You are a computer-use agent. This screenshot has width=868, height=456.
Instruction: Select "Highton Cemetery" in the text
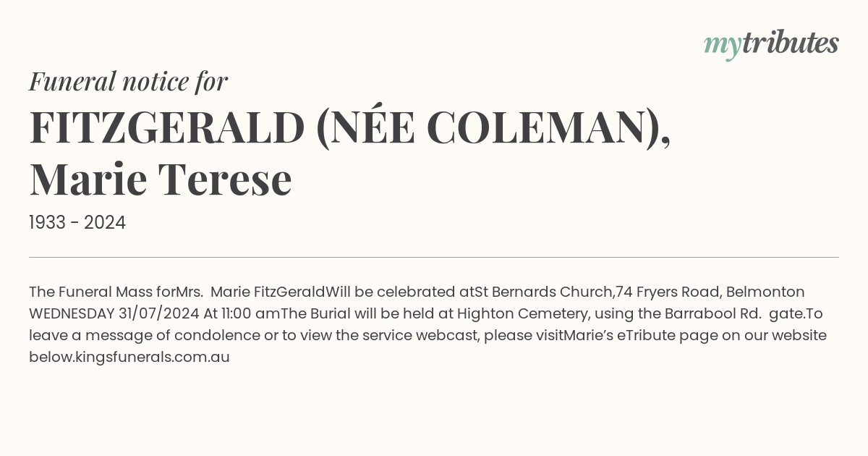coord(518,313)
